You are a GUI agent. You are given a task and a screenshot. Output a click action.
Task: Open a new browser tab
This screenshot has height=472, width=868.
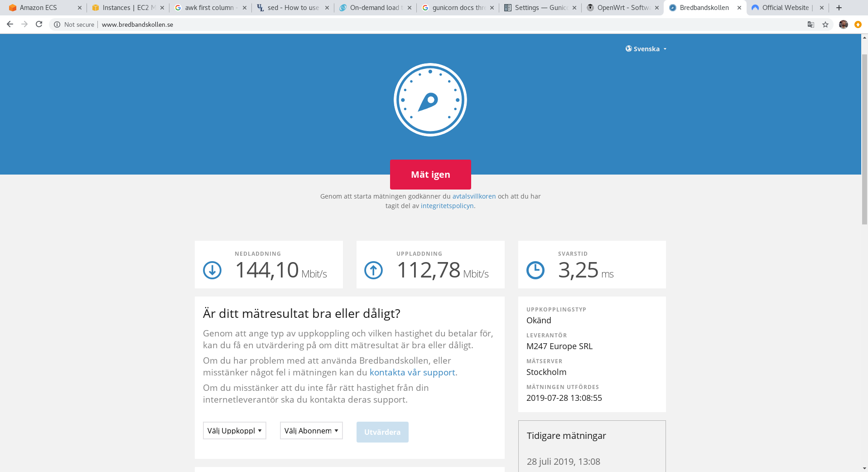coord(839,8)
